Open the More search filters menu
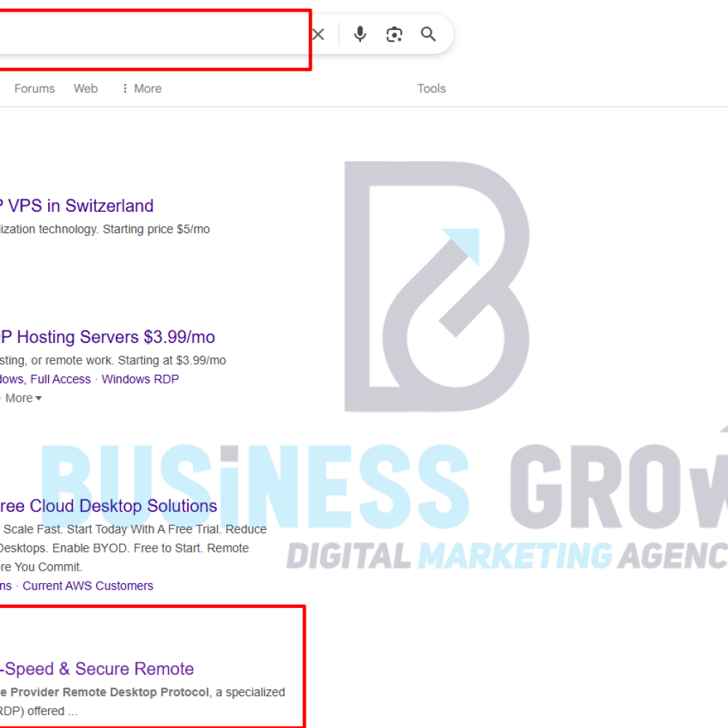Screen dimensions: 728x728 tap(142, 88)
